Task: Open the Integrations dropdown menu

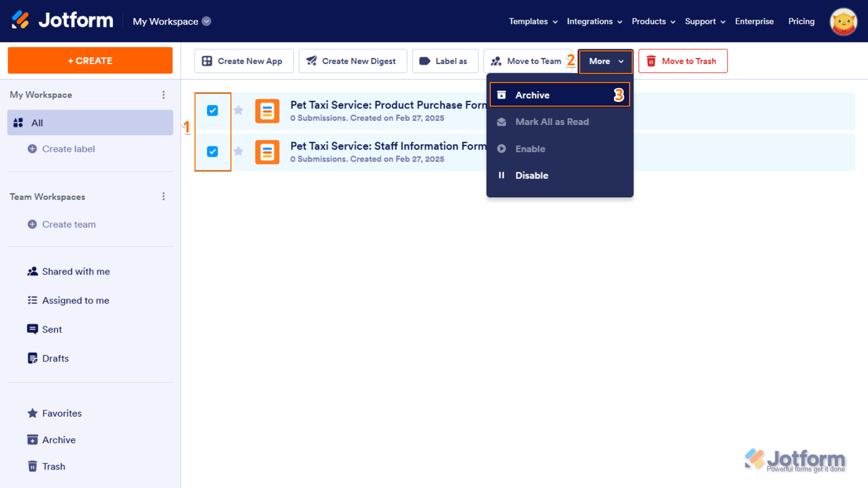Action: point(594,21)
